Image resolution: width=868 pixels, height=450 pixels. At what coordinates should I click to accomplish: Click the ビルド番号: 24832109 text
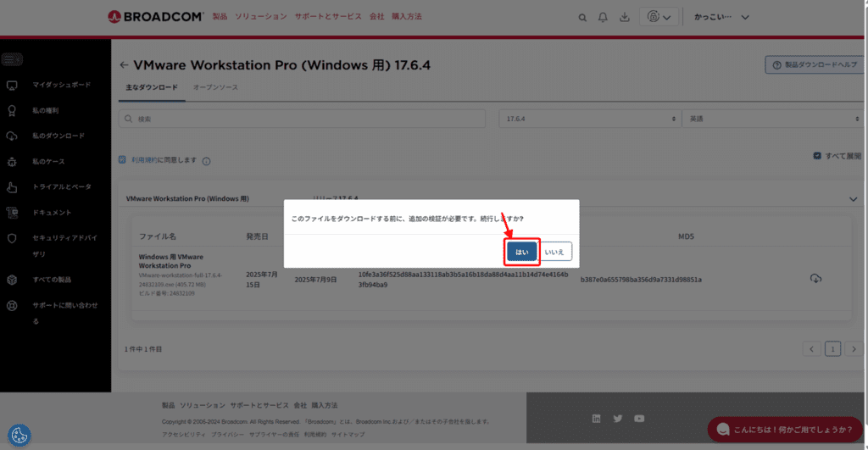point(167,293)
